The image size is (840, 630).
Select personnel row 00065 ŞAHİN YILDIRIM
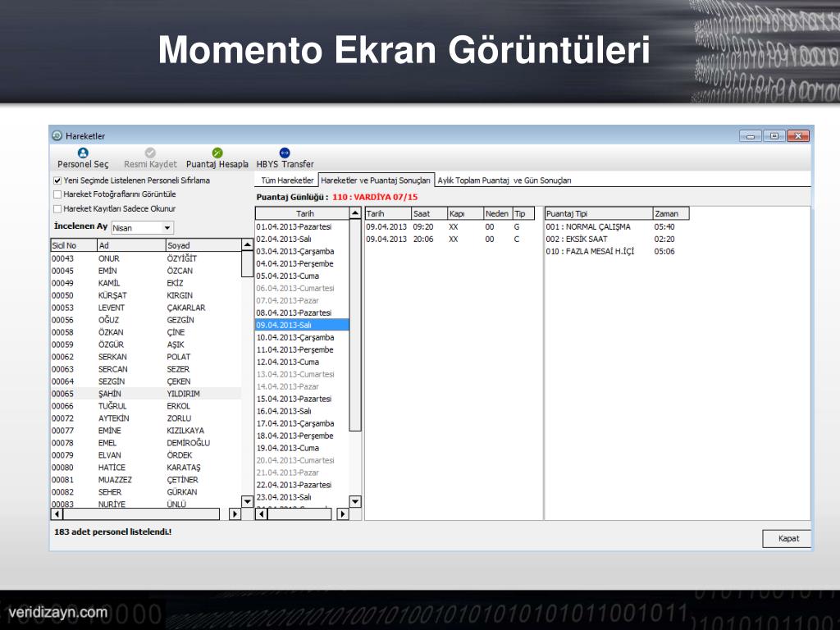[146, 394]
